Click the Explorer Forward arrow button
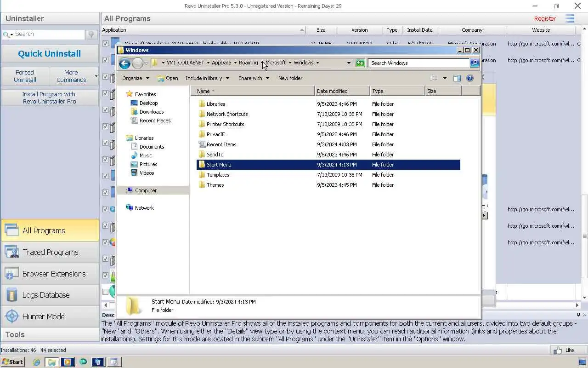588x368 pixels. tap(137, 63)
